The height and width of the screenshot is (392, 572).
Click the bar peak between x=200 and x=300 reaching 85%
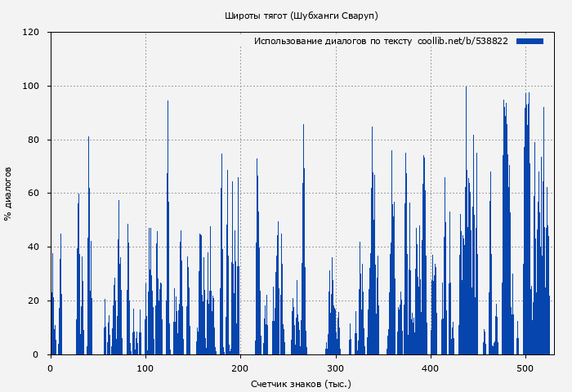[303, 127]
